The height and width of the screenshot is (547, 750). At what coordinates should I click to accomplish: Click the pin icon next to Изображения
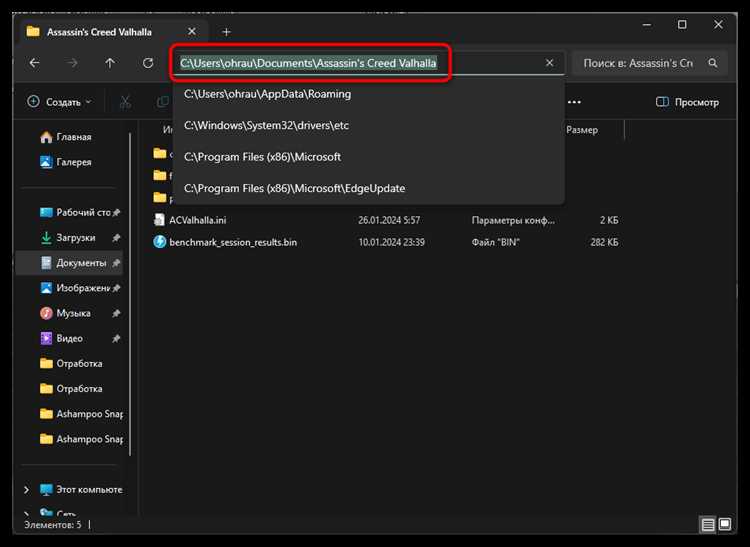click(x=116, y=288)
